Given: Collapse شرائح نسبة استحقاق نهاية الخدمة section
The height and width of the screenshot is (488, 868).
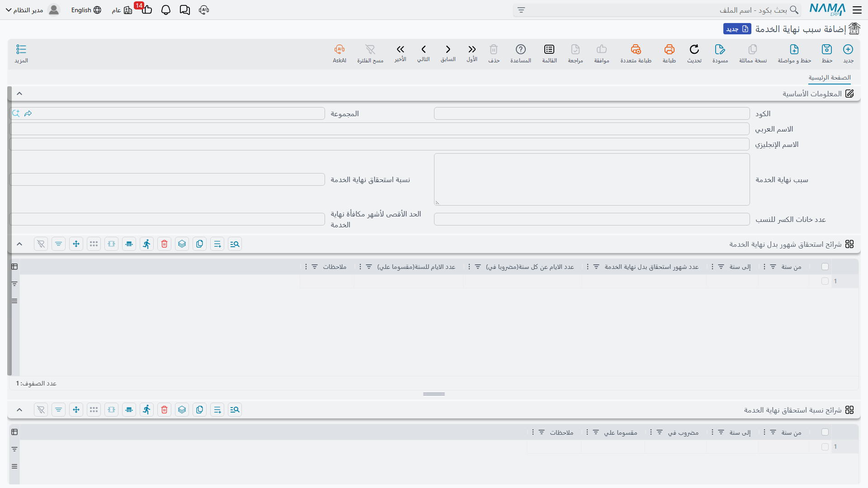Looking at the screenshot, I should [19, 410].
